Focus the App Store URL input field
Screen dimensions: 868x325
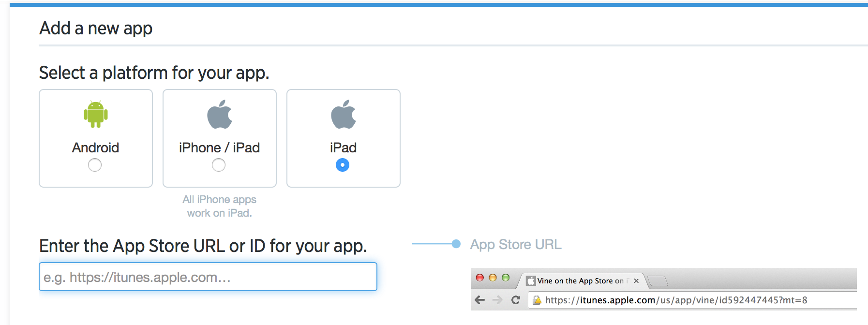(208, 277)
